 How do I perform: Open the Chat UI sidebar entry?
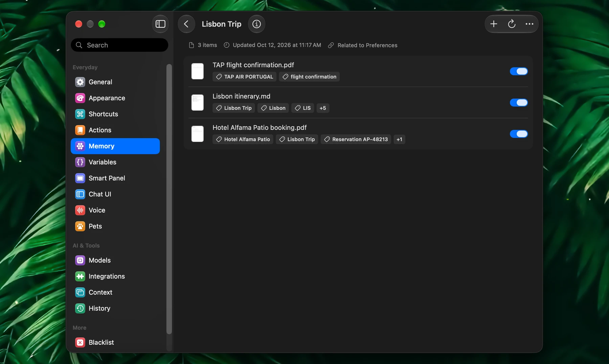click(x=115, y=194)
